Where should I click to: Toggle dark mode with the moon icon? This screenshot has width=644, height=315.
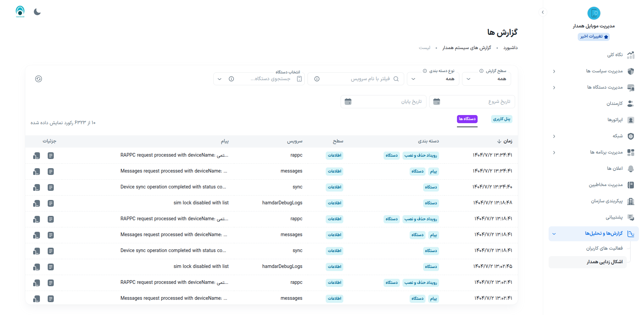[x=37, y=12]
